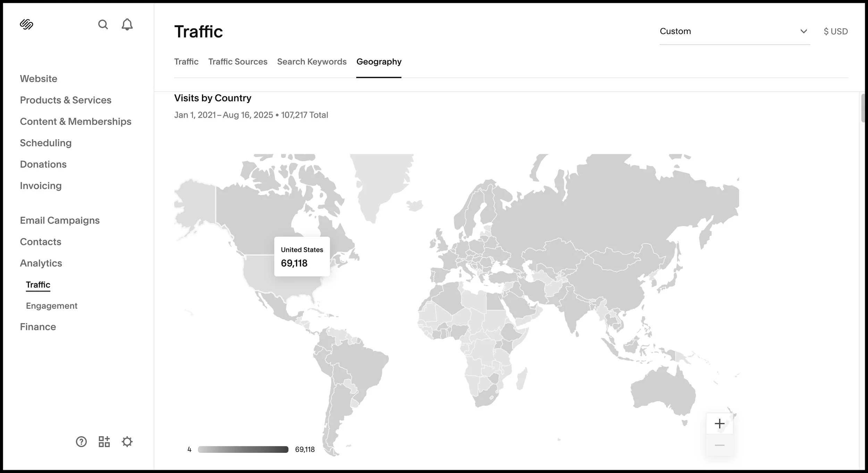This screenshot has height=473, width=868.
Task: Select the Geography tab
Action: [x=378, y=62]
